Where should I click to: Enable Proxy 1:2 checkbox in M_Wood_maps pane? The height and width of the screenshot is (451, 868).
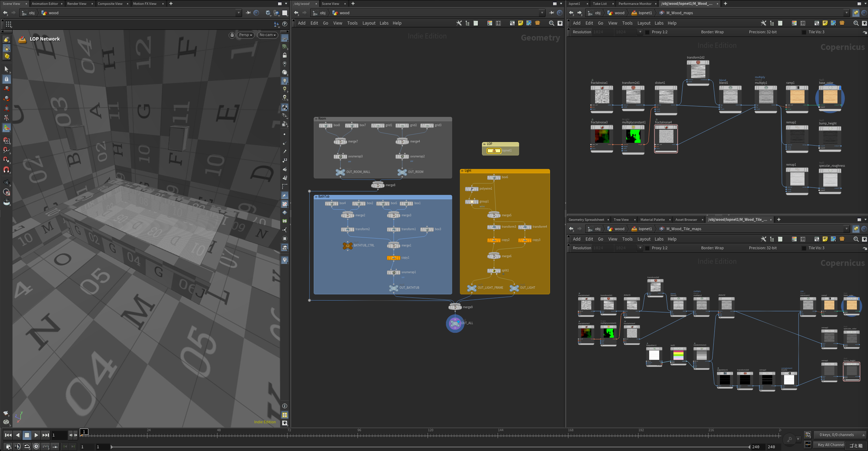click(x=647, y=32)
